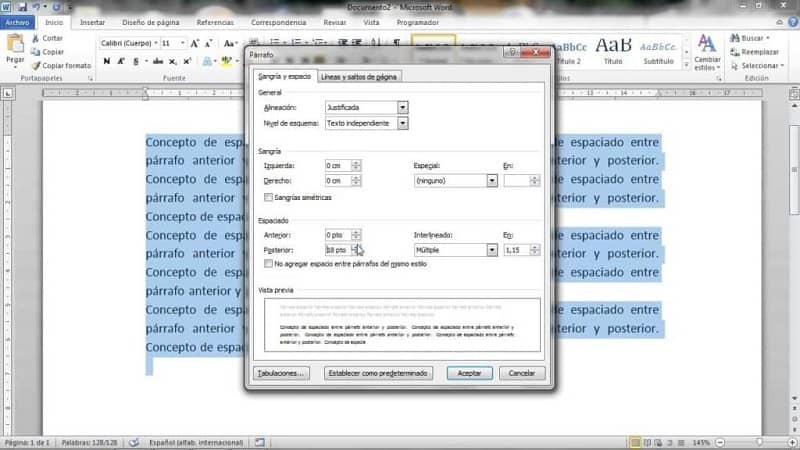Click the spell check status icon
This screenshot has height=450, width=800.
pos(134,442)
